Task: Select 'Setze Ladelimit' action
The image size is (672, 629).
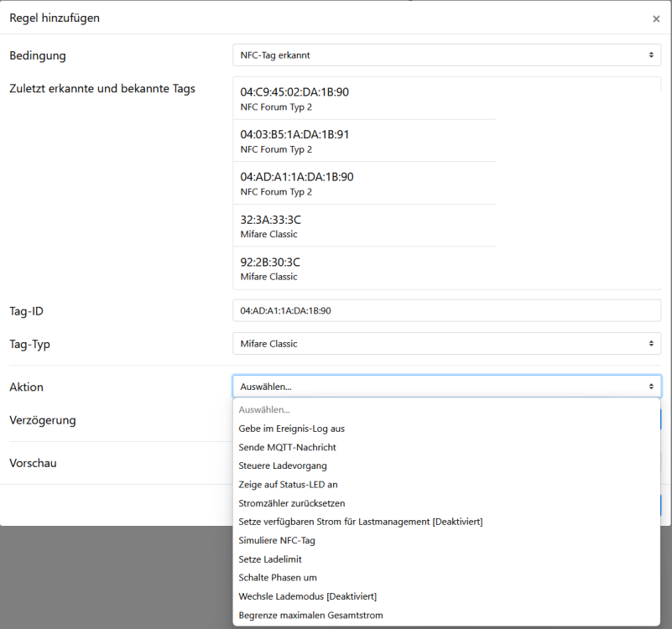Action: (270, 559)
